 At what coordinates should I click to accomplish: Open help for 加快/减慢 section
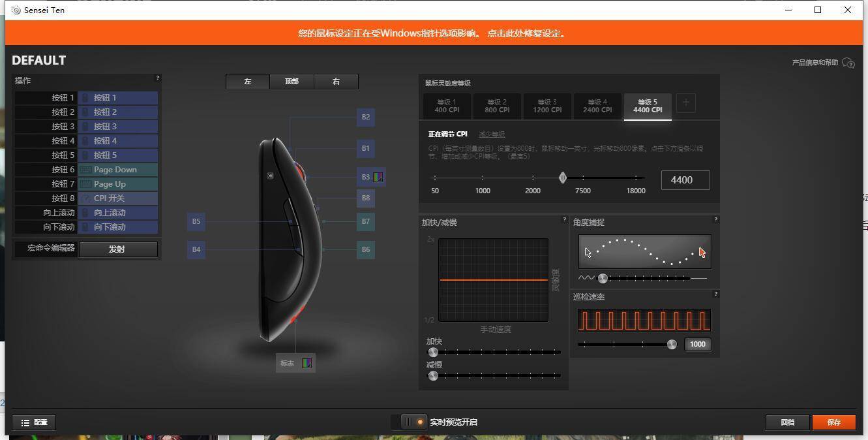pos(565,219)
